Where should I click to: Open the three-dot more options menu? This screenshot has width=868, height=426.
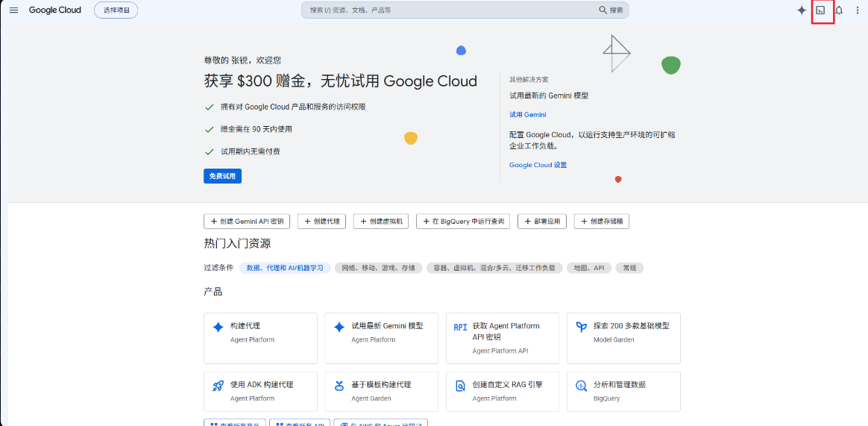click(858, 10)
